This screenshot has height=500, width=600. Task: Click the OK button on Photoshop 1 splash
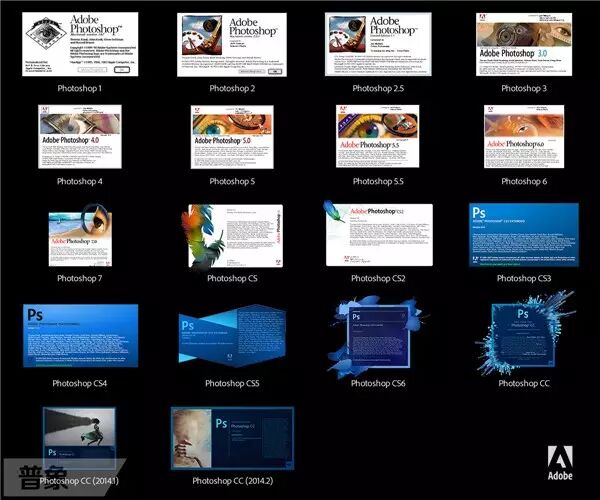coord(122,70)
